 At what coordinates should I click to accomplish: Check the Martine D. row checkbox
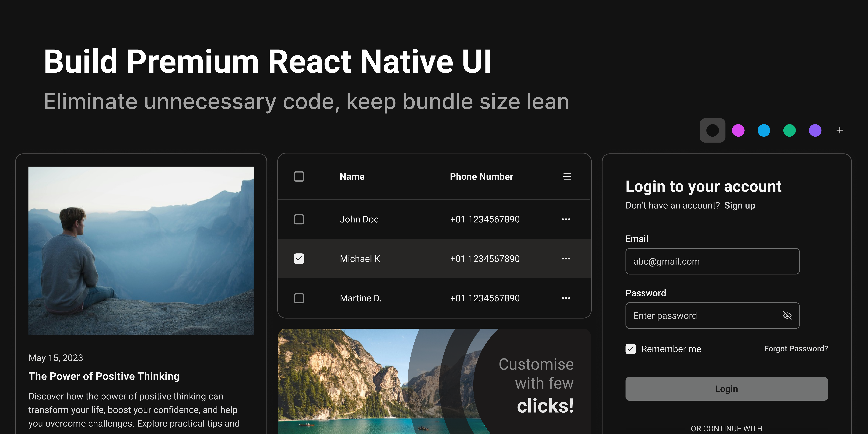pyautogui.click(x=299, y=298)
